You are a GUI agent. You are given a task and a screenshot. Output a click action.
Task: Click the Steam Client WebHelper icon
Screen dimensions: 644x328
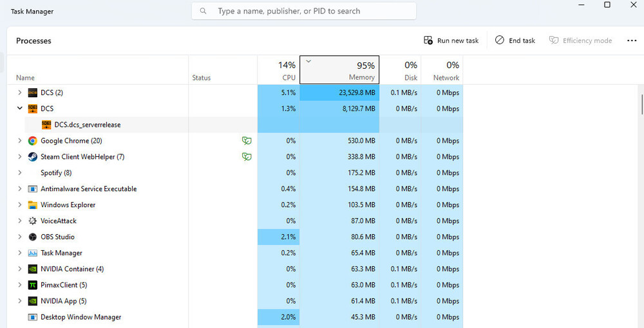tap(33, 157)
